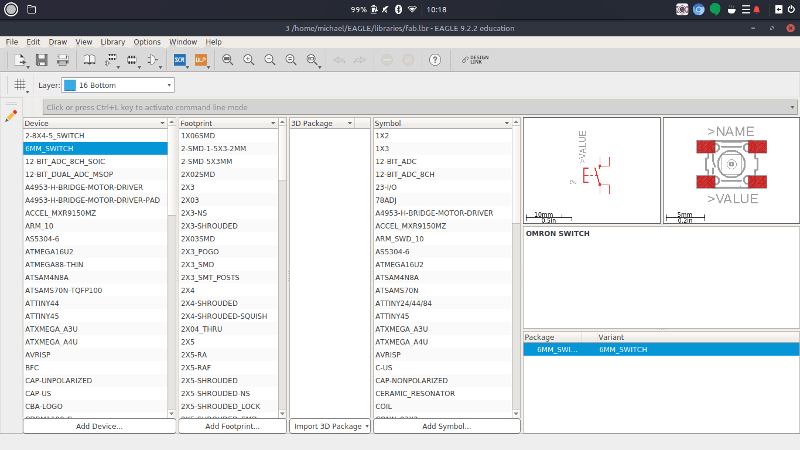Click the redo arrow in the toolbar

(360, 60)
